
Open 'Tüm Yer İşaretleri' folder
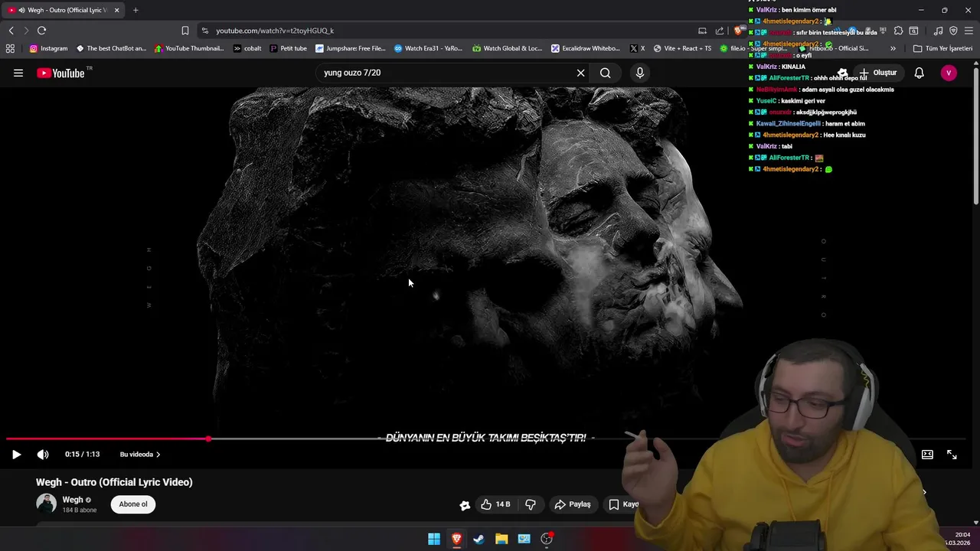[942, 48]
